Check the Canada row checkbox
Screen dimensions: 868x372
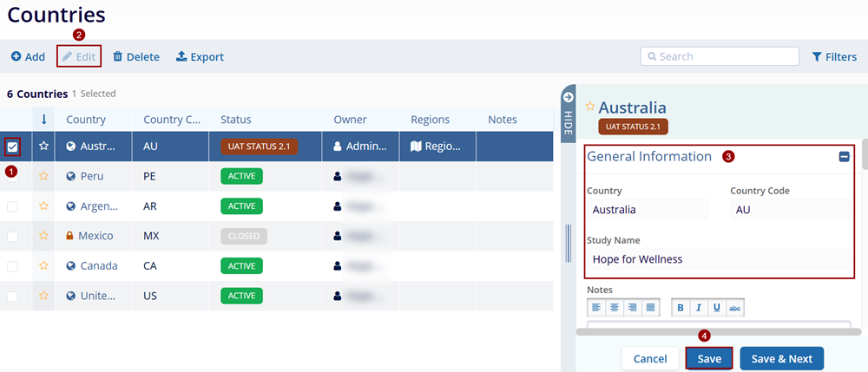coord(13,266)
